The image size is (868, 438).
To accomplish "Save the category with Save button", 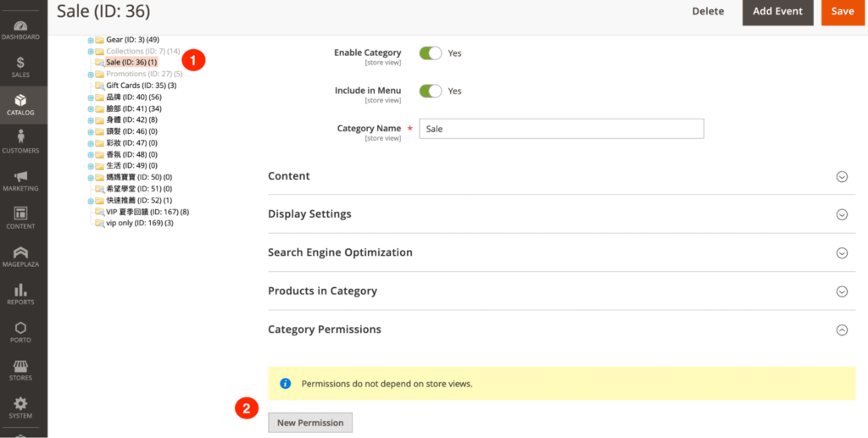I will point(842,11).
